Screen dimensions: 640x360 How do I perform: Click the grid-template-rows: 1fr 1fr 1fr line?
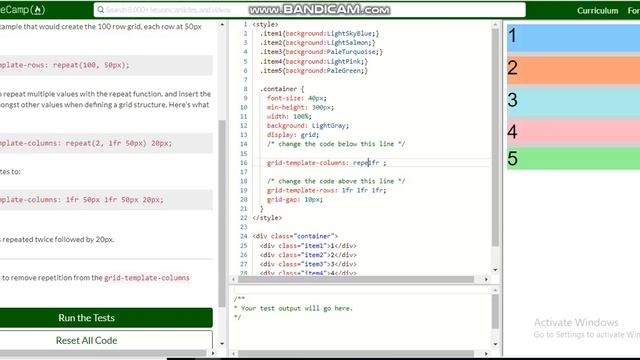(x=326, y=190)
